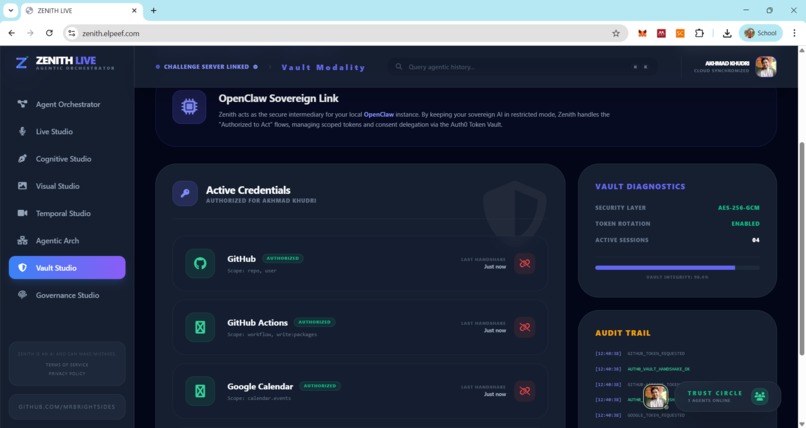
Task: Reload the page with the refresh icon
Action: [49, 33]
